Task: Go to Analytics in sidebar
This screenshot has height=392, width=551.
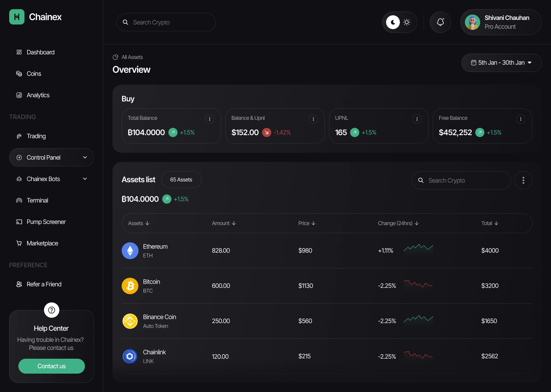Action: pyautogui.click(x=38, y=95)
